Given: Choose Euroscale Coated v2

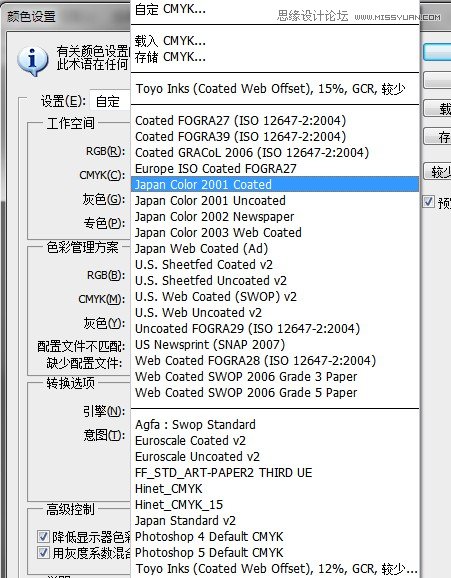Looking at the screenshot, I should tap(275, 441).
